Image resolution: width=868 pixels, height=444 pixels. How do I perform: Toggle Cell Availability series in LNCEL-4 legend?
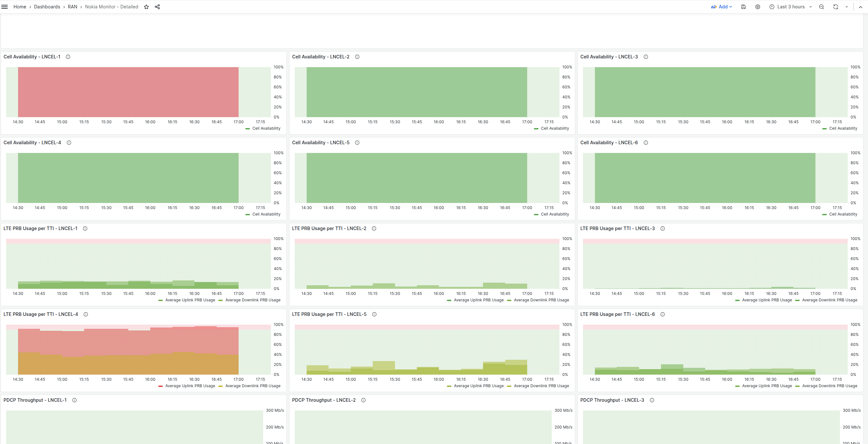tap(266, 214)
